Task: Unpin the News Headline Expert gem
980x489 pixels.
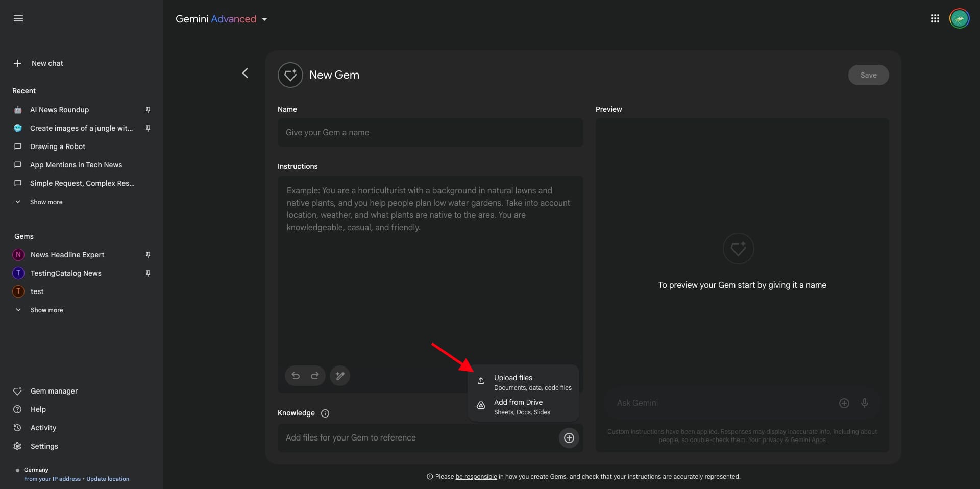Action: (148, 255)
